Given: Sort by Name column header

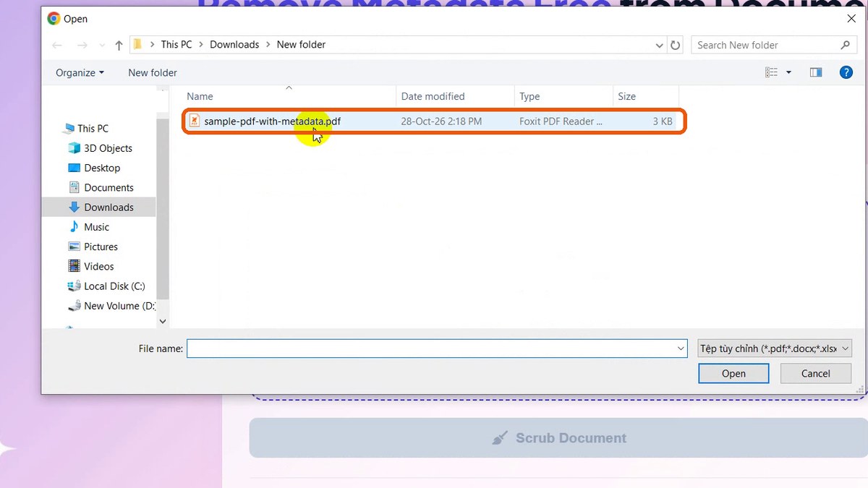Looking at the screenshot, I should tap(200, 96).
